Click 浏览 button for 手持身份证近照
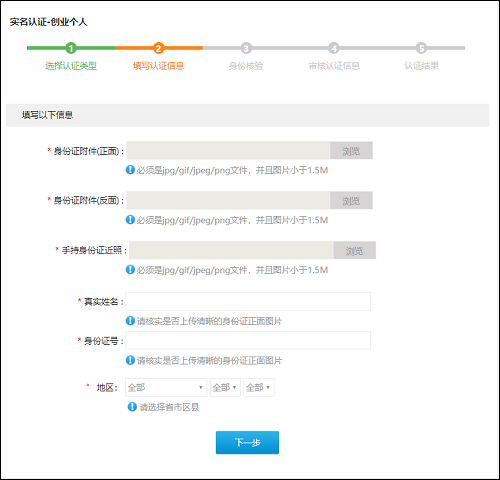 [355, 250]
